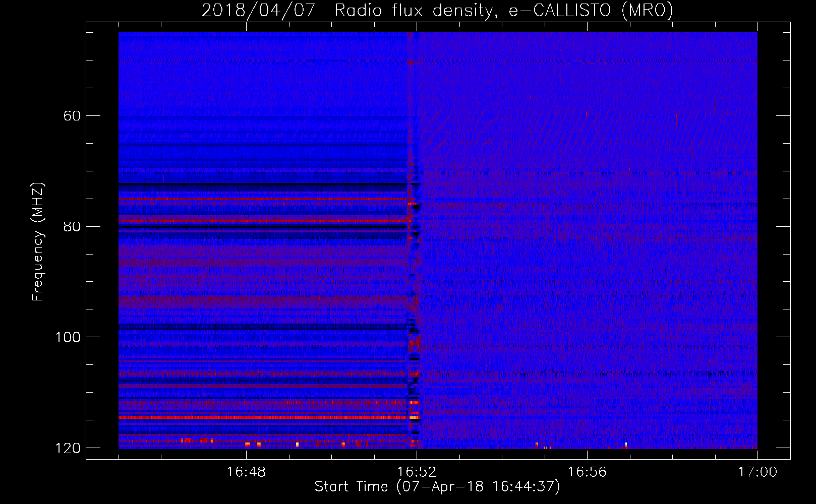Click the "16:48" time tick label
Screen dimensions: 816x504
coord(246,472)
